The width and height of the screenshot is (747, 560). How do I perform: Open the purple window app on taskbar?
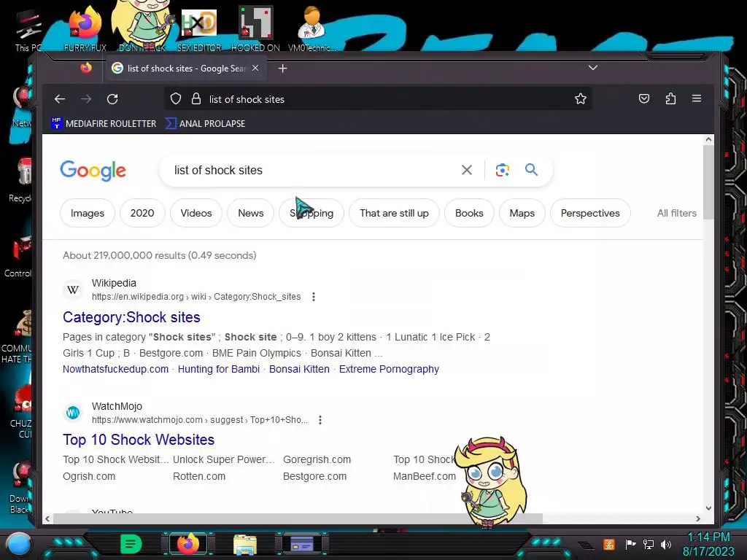tap(301, 544)
